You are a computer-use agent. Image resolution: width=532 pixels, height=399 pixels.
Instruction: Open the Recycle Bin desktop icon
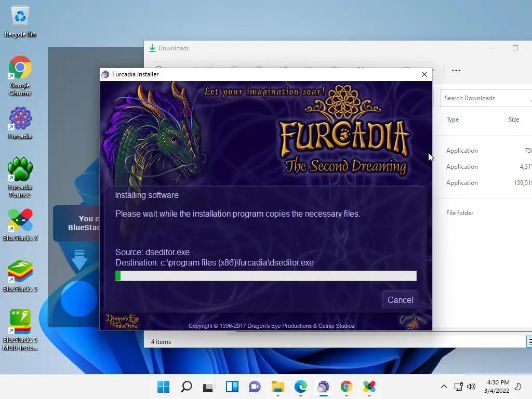[20, 22]
